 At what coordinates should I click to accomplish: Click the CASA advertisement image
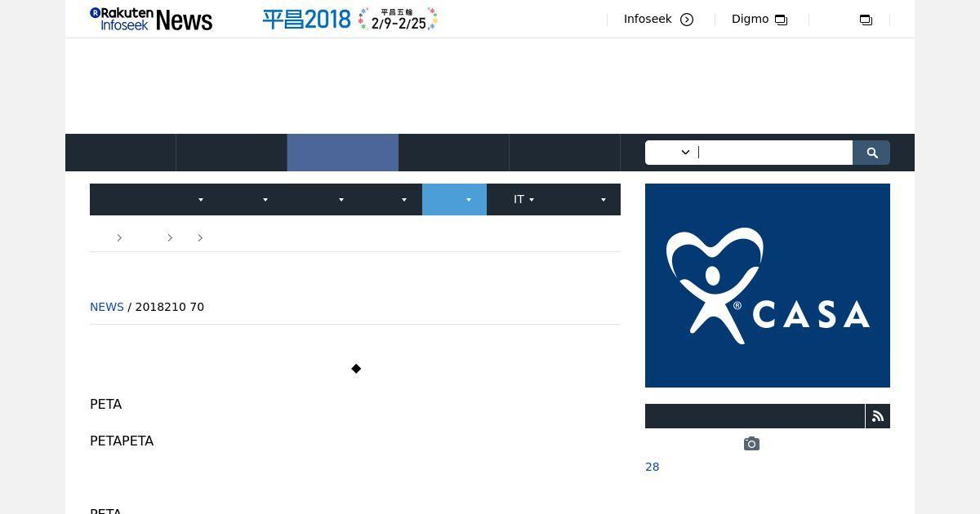[x=768, y=286]
